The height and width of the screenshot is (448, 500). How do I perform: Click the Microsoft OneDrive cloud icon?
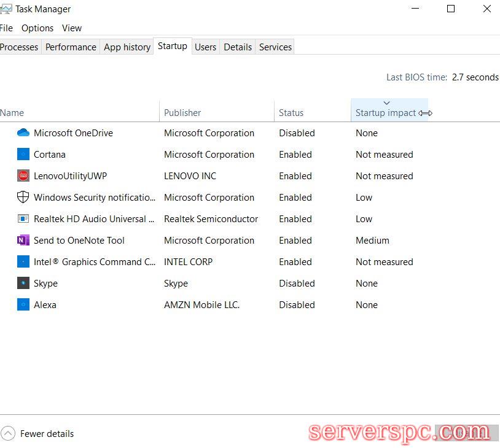[23, 133]
